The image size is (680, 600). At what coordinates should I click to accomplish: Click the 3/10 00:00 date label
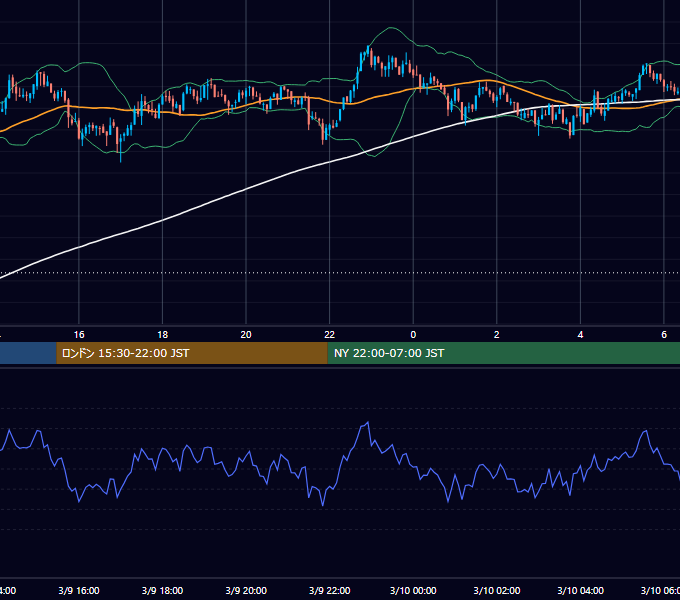(x=413, y=590)
